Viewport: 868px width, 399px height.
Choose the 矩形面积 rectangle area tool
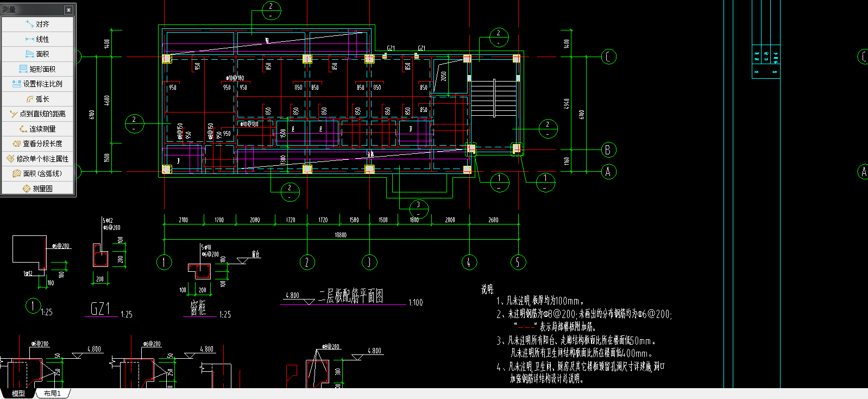click(x=37, y=69)
